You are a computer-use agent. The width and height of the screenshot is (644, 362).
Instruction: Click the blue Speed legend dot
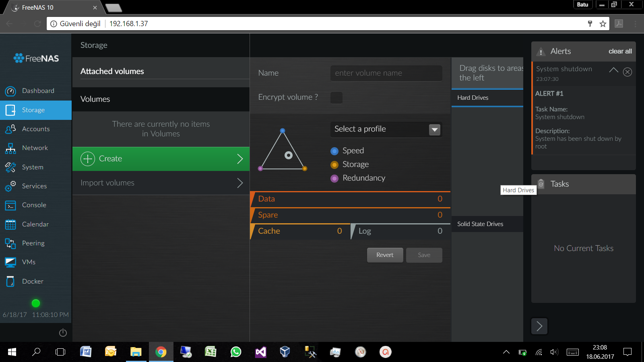(334, 151)
